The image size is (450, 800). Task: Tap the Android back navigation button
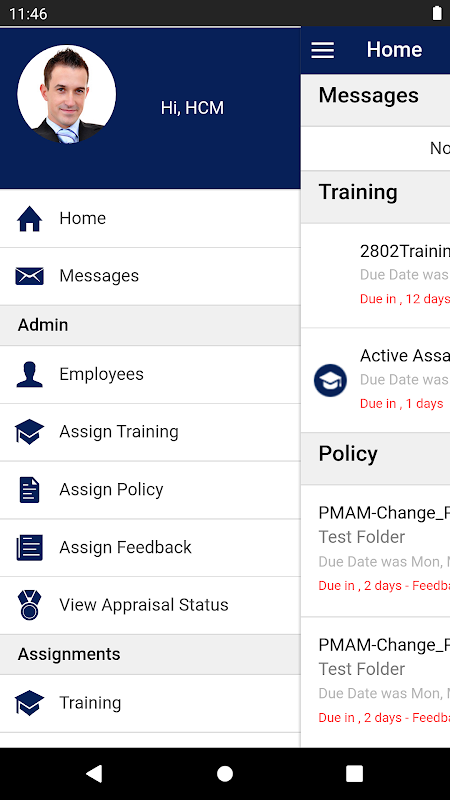[x=94, y=773]
